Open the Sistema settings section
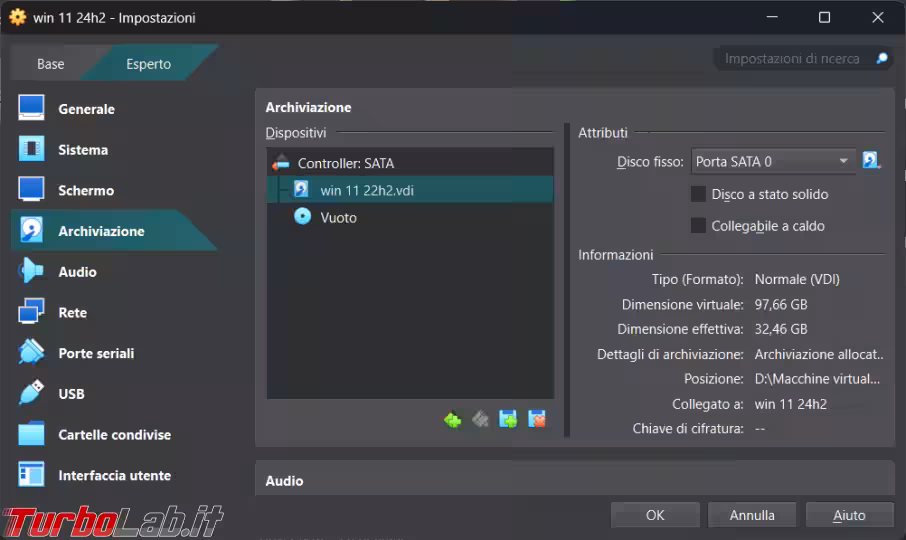Image resolution: width=906 pixels, height=540 pixels. [x=113, y=150]
